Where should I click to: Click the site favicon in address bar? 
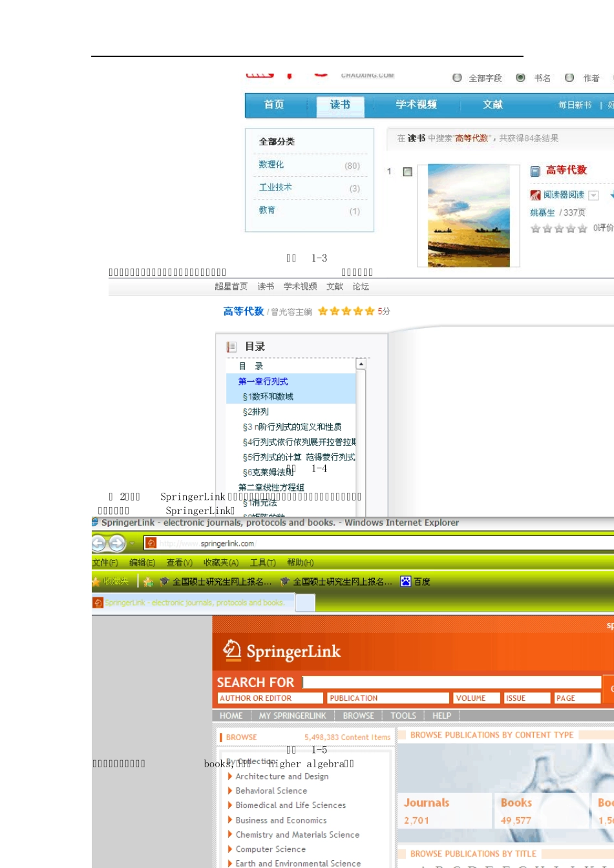click(x=151, y=543)
